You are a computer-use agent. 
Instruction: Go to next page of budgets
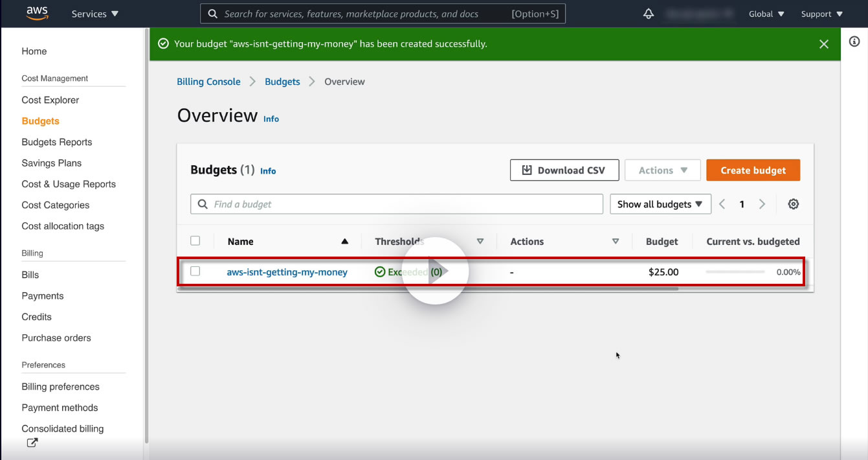click(762, 204)
